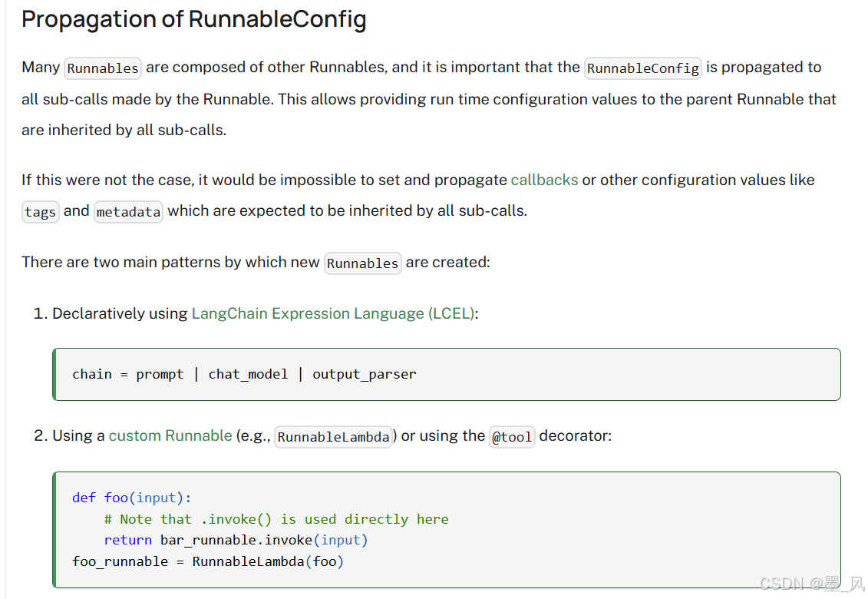This screenshot has height=599, width=868.
Task: Click 'output_parser' in the chain code
Action: pos(365,374)
